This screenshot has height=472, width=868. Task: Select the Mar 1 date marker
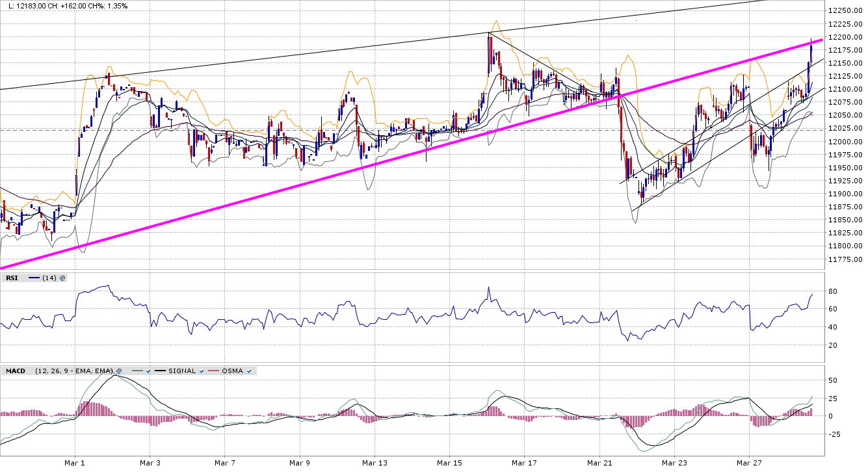(75, 464)
